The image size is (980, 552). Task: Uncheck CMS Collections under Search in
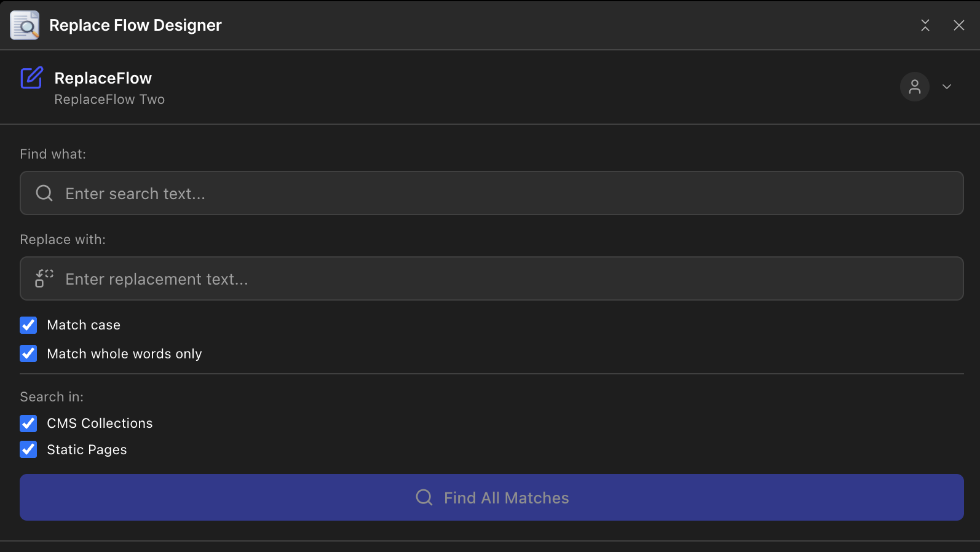[28, 424]
